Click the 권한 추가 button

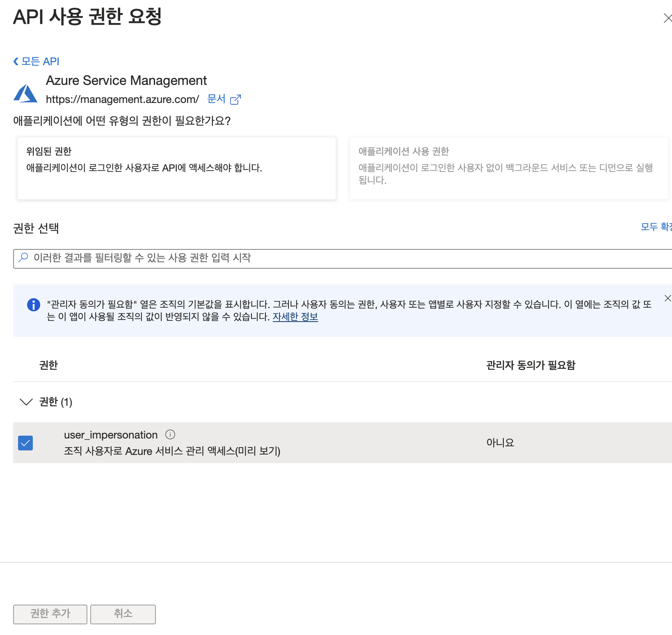click(50, 614)
